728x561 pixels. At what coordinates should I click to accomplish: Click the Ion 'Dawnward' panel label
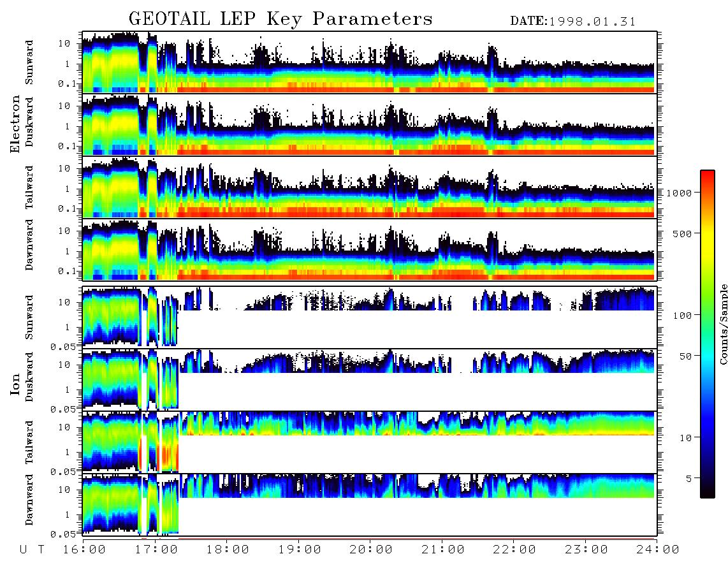coord(29,500)
